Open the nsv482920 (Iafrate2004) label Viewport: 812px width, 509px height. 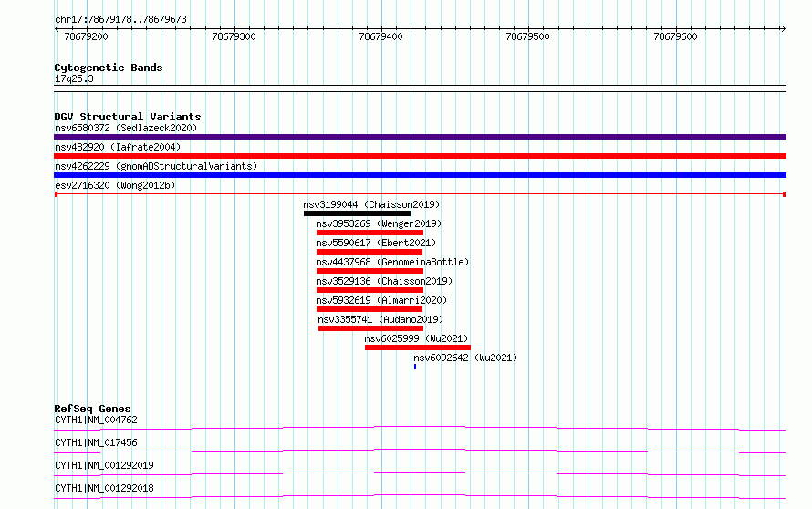[118, 147]
